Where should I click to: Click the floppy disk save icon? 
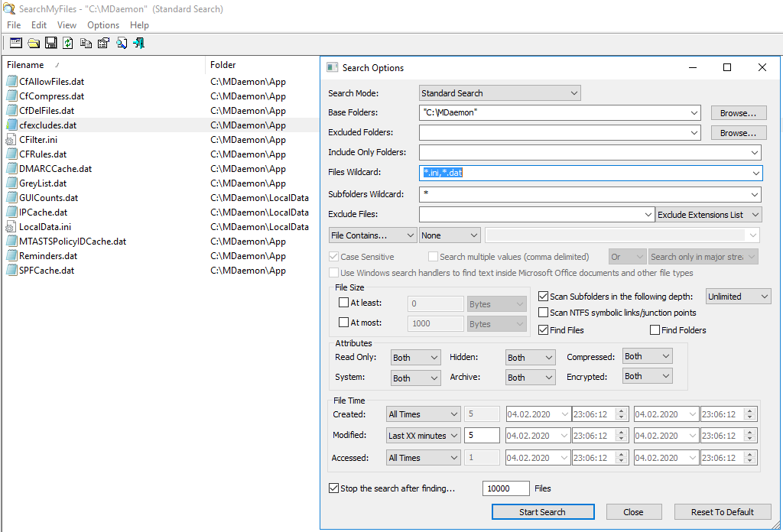pyautogui.click(x=51, y=44)
